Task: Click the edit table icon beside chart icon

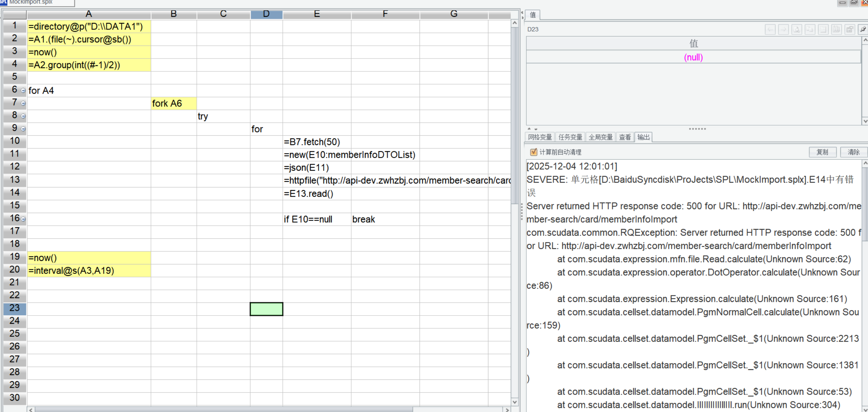Action: click(850, 30)
